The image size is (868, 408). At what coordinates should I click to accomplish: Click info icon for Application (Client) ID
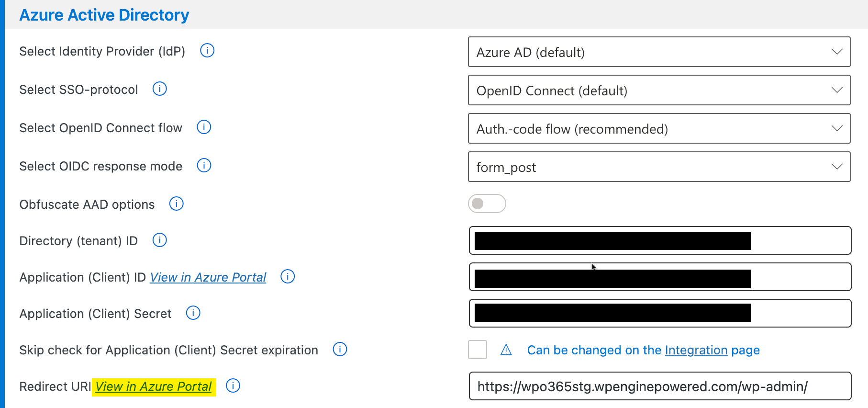click(x=288, y=276)
